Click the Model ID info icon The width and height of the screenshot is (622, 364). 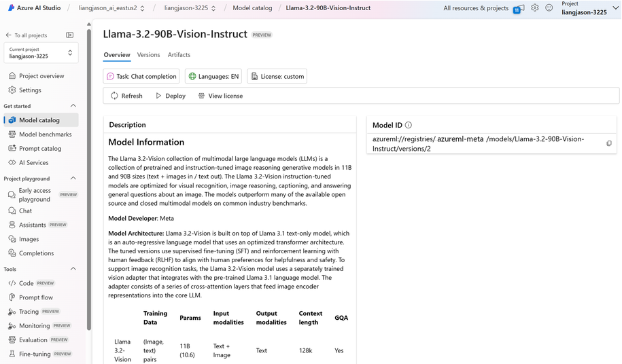(409, 125)
